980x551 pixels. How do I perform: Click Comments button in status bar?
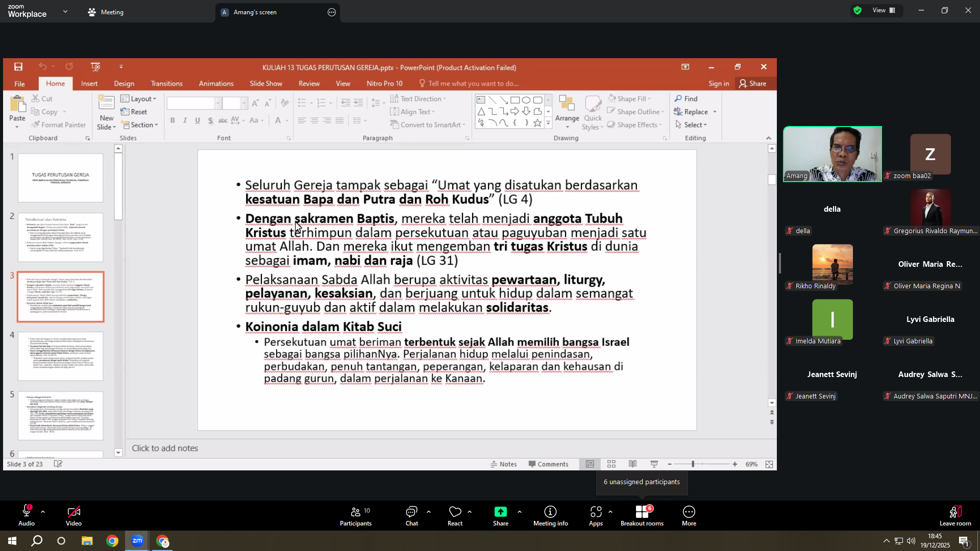coord(548,464)
